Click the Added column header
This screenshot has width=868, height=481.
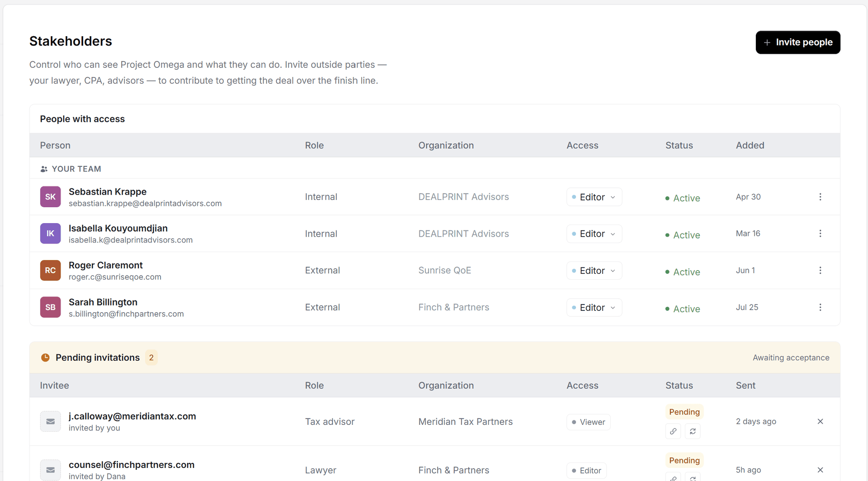[x=750, y=145]
